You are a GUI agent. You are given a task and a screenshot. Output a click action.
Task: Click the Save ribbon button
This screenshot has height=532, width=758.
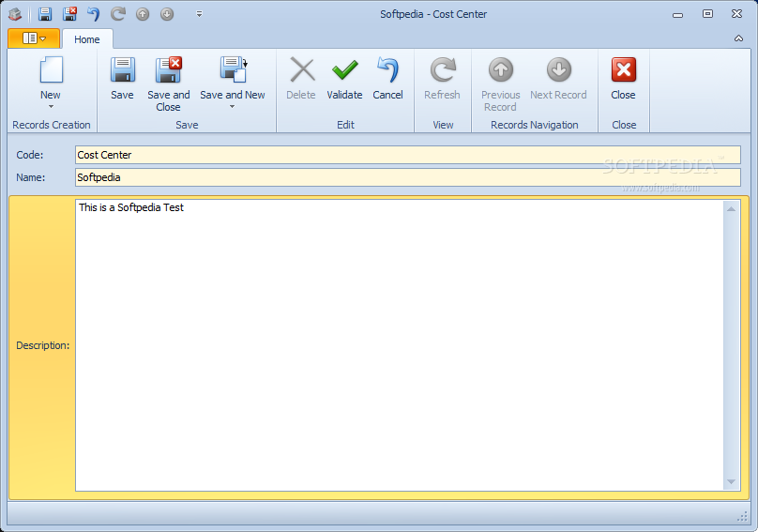122,79
